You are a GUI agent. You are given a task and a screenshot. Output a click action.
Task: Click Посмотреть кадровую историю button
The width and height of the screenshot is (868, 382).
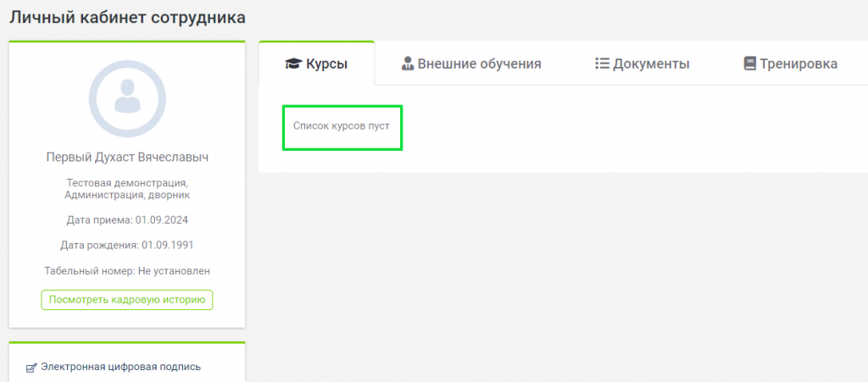click(x=127, y=300)
